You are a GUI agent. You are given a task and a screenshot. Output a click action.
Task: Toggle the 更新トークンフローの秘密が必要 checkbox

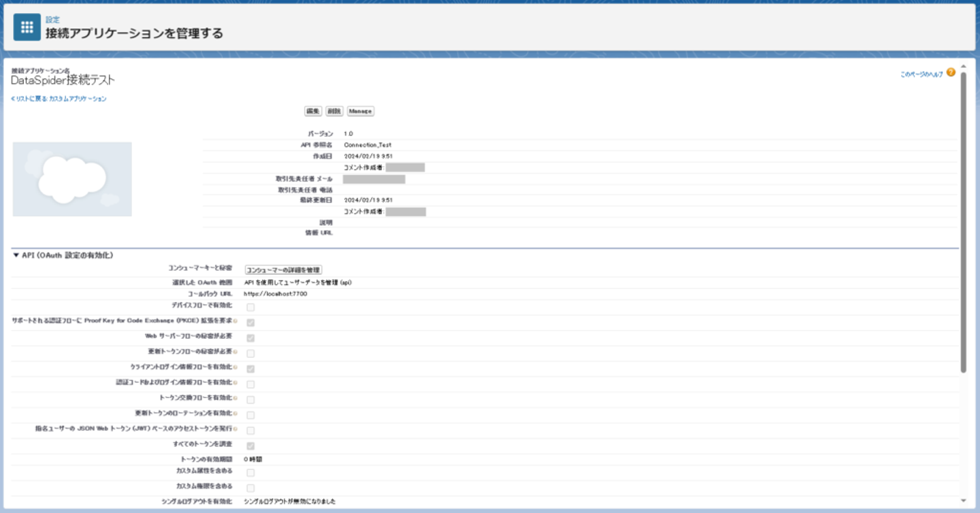(250, 353)
